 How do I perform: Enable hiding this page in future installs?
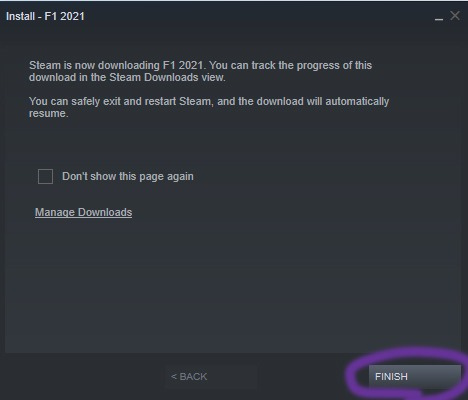click(x=45, y=176)
